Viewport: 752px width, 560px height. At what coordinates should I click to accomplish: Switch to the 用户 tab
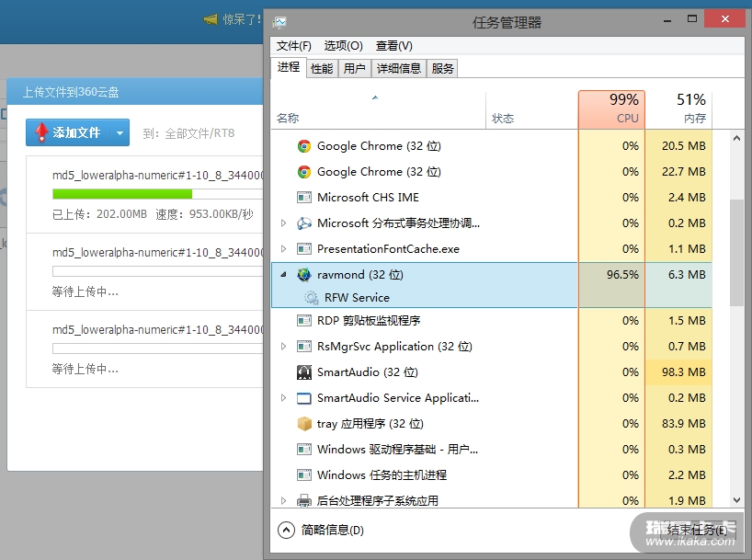click(355, 69)
